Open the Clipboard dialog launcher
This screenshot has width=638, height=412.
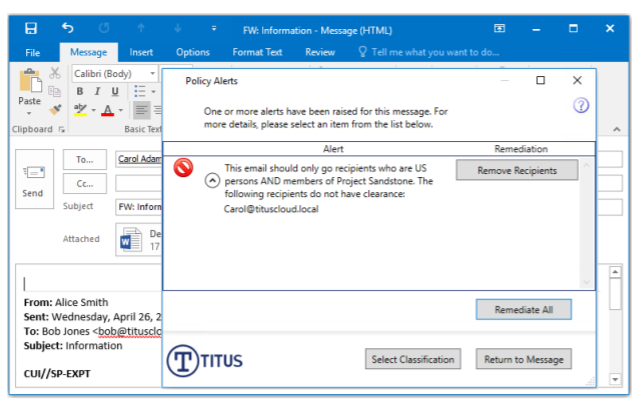pyautogui.click(x=61, y=129)
